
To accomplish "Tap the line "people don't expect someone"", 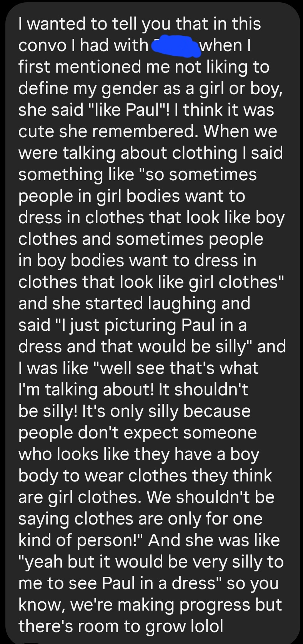I will [137, 433].
